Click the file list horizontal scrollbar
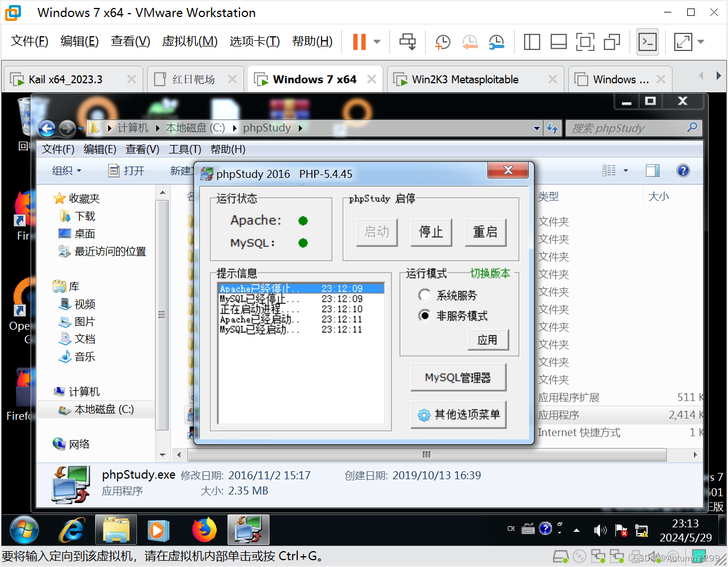Image resolution: width=728 pixels, height=567 pixels. [x=427, y=454]
